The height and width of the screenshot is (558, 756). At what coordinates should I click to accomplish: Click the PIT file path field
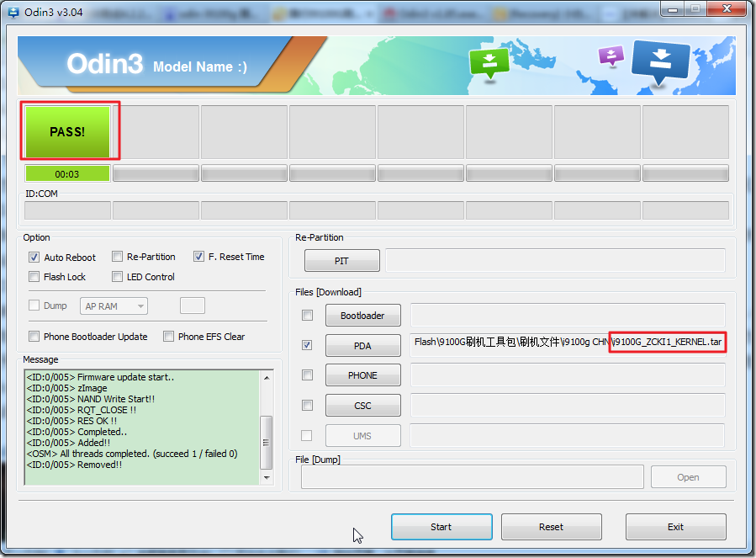(x=555, y=261)
